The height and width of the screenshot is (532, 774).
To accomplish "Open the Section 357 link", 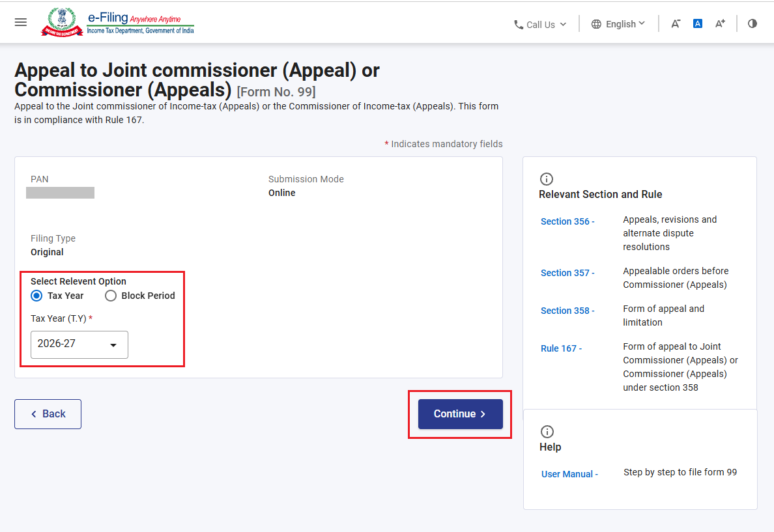I will (x=567, y=273).
